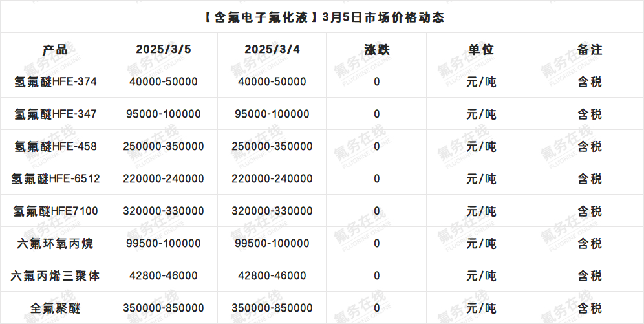Select product name 氢氟醚HFE-458
Image resolution: width=644 pixels, height=324 pixels.
click(56, 146)
